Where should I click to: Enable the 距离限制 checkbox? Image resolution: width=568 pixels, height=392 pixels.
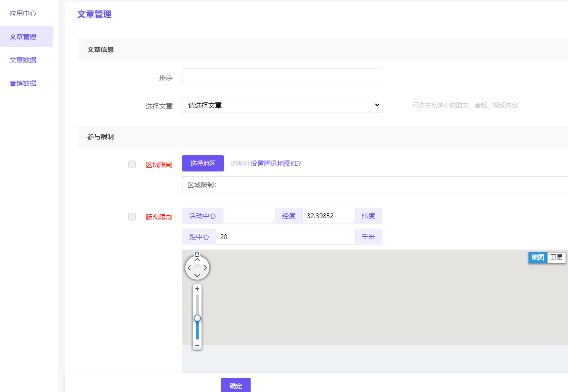(132, 216)
